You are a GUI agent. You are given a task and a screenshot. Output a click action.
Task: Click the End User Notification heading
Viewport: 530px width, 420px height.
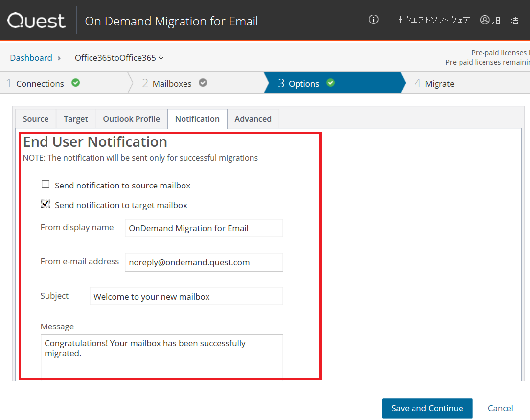tap(95, 141)
